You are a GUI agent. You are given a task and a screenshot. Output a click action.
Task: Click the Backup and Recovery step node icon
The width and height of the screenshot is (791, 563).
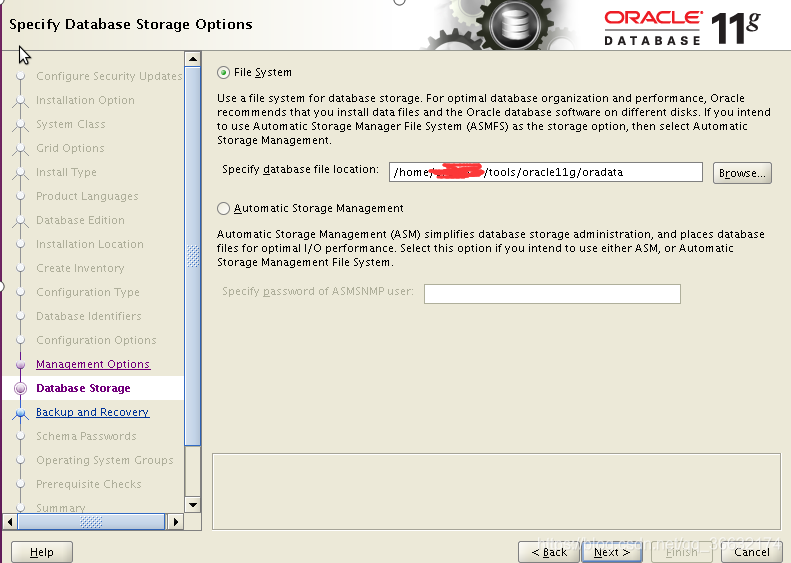coord(21,413)
